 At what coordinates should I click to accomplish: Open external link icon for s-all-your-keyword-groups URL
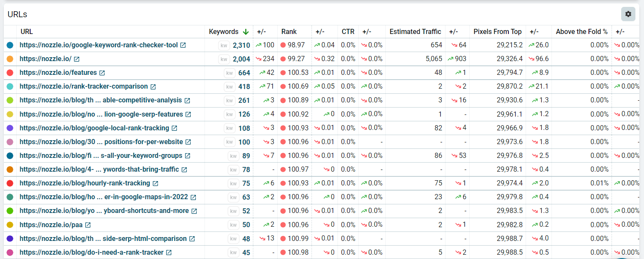pyautogui.click(x=188, y=156)
